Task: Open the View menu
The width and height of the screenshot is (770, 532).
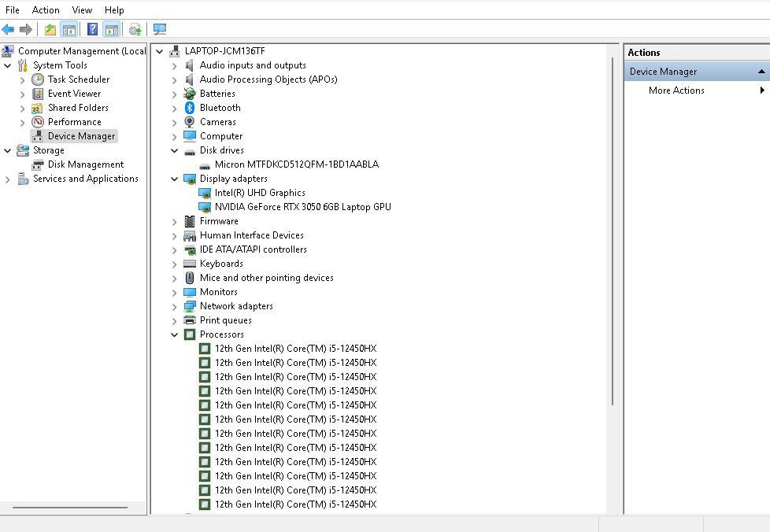Action: (82, 9)
